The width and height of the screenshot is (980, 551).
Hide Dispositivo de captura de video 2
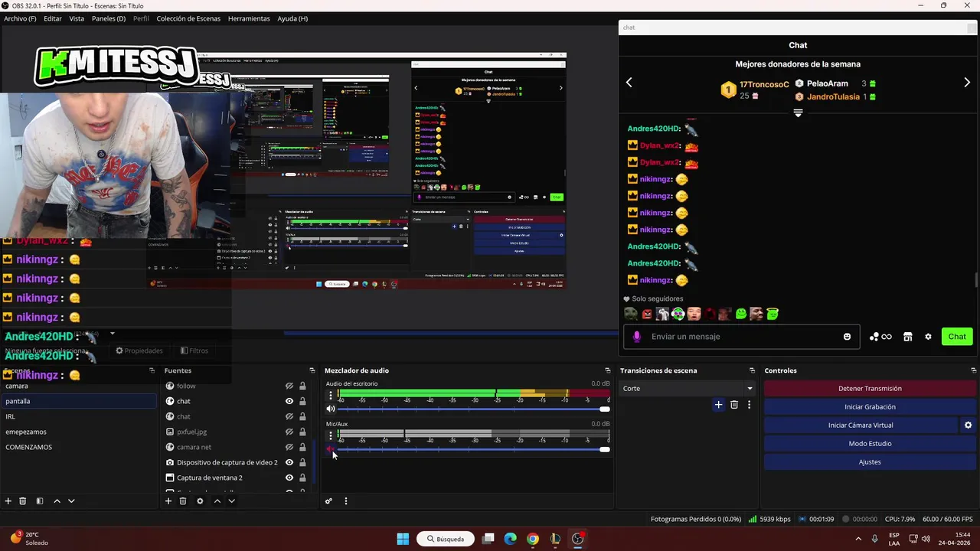(x=289, y=462)
